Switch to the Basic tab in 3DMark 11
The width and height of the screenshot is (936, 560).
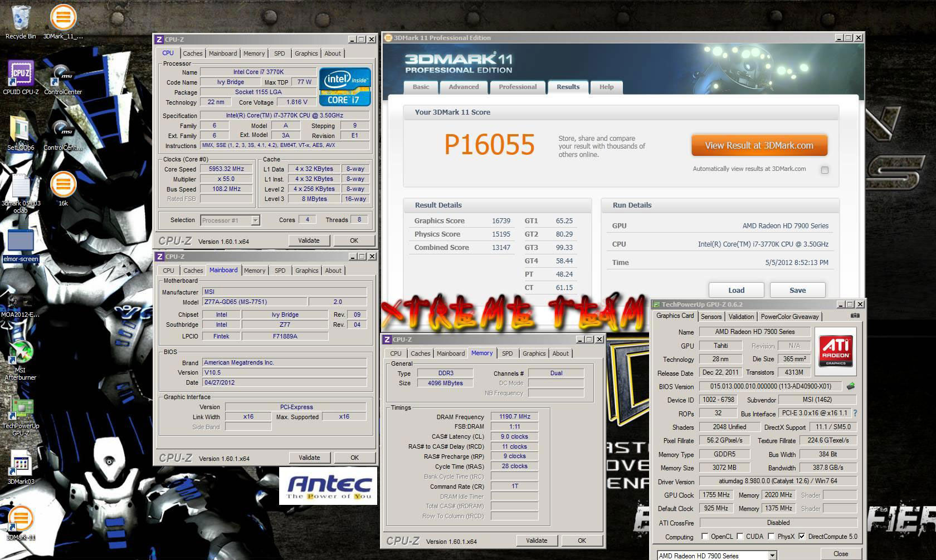421,87
